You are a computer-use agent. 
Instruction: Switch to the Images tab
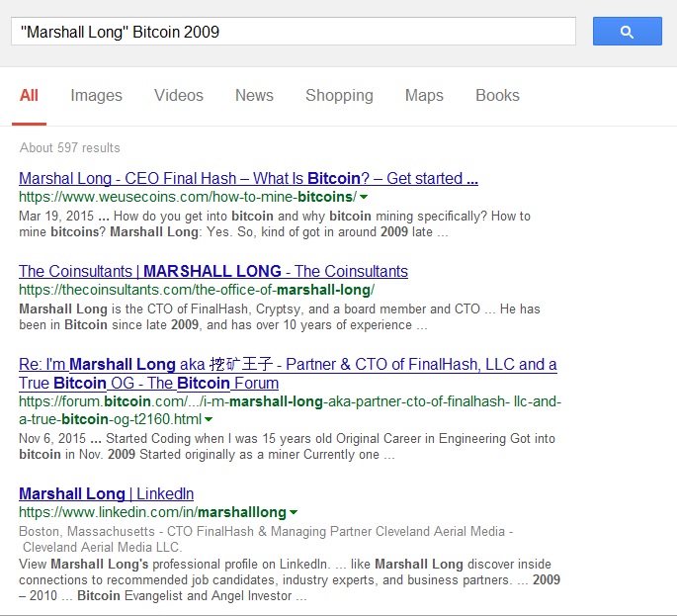click(x=96, y=95)
